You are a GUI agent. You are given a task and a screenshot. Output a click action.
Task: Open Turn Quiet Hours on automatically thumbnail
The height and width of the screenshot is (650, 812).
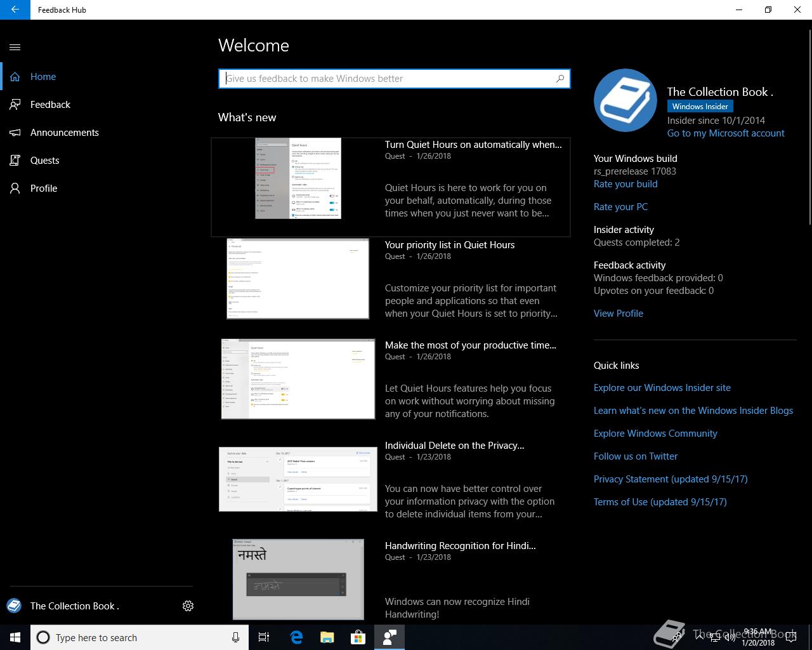[x=298, y=178]
